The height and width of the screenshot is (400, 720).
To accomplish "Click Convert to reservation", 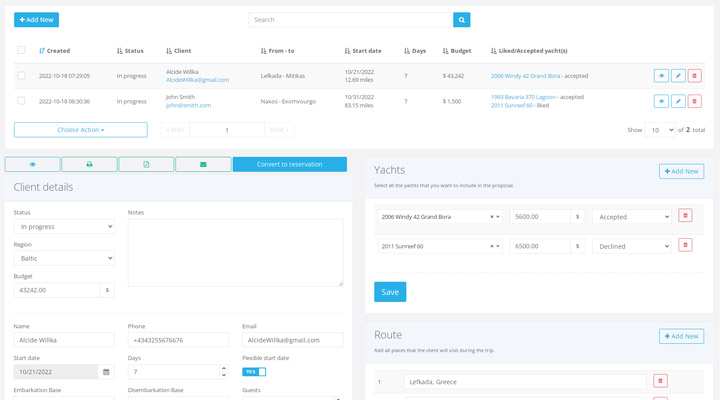I will [290, 164].
